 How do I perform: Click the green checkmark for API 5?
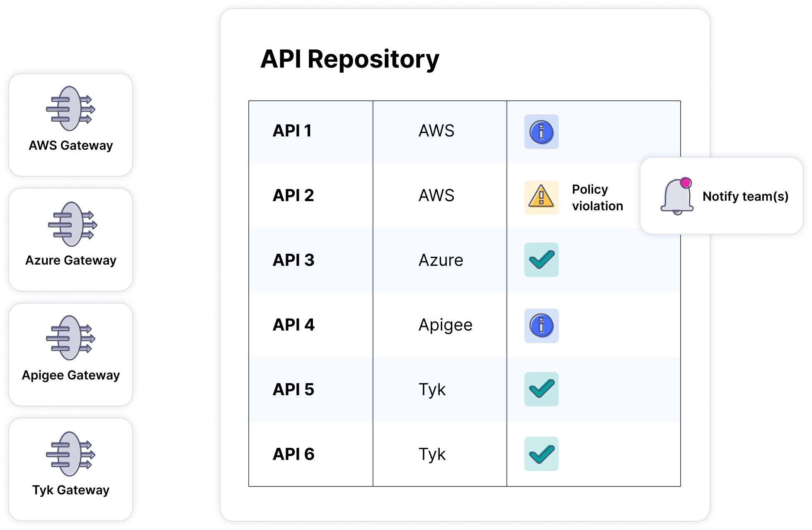[x=541, y=389]
